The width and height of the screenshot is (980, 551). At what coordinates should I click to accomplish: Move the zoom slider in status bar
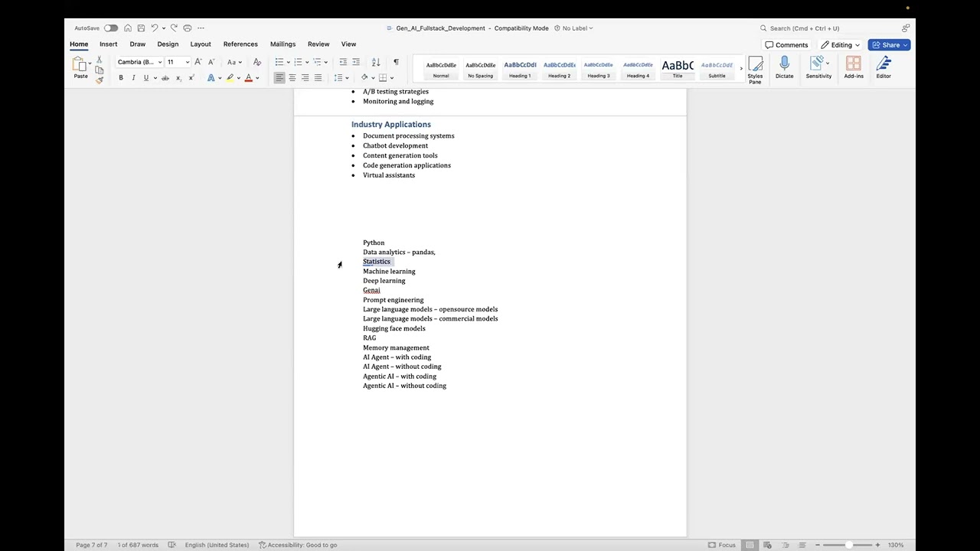click(848, 545)
